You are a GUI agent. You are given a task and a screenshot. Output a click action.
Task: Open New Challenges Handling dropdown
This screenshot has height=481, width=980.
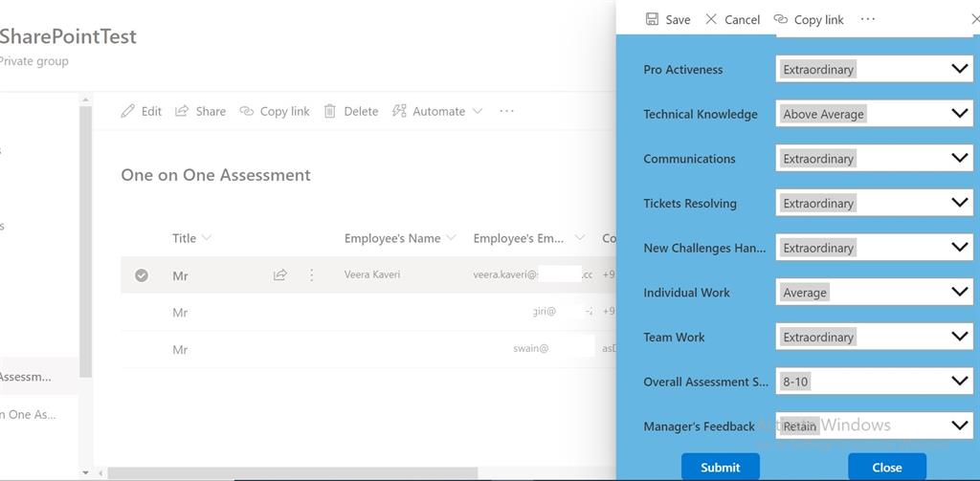(875, 248)
